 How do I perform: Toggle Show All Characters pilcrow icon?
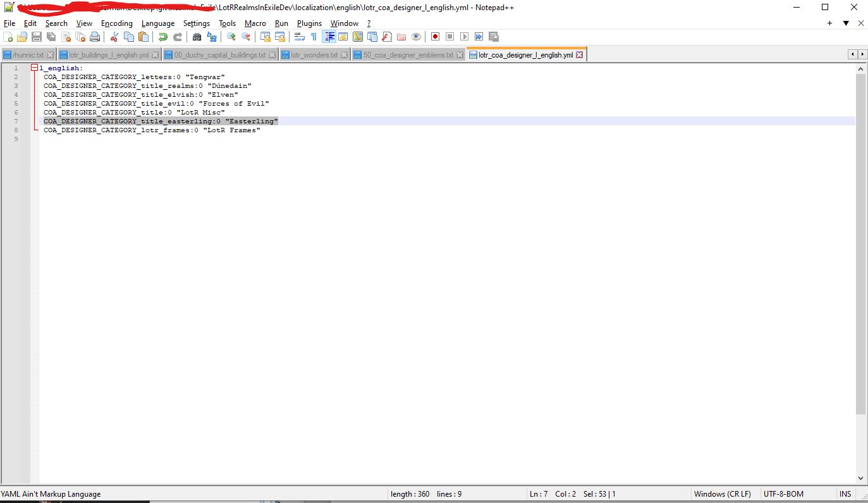click(314, 37)
